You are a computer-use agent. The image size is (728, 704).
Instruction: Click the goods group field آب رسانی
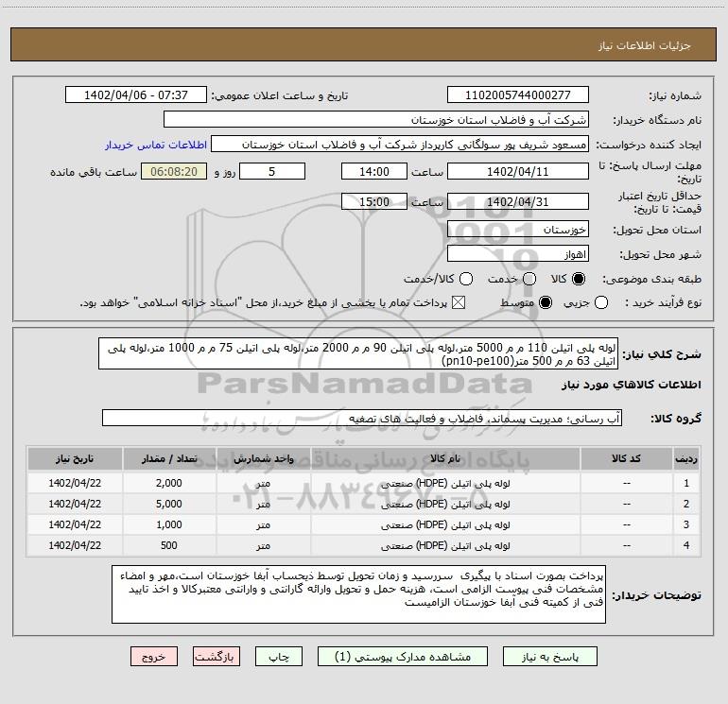point(362,418)
